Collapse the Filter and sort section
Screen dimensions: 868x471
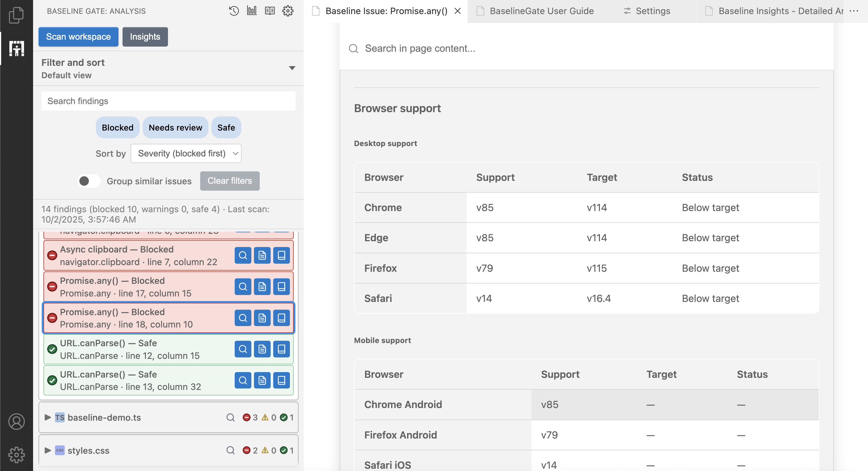[x=292, y=68]
